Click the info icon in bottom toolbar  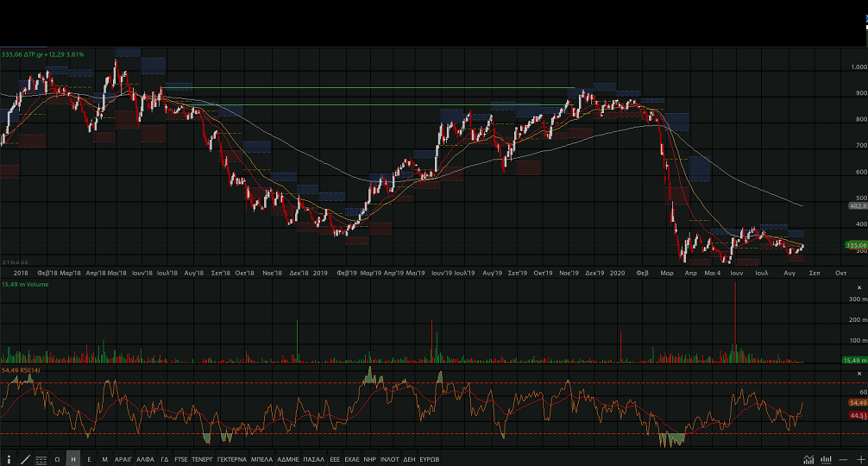click(9, 459)
